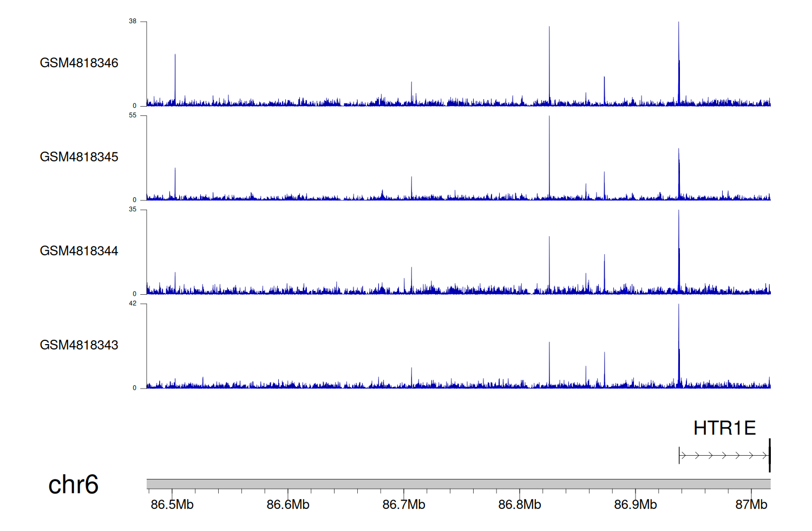This screenshot has height=531, width=812.
Task: Click the y-axis maximum 42 on GSM4818343
Action: click(133, 303)
